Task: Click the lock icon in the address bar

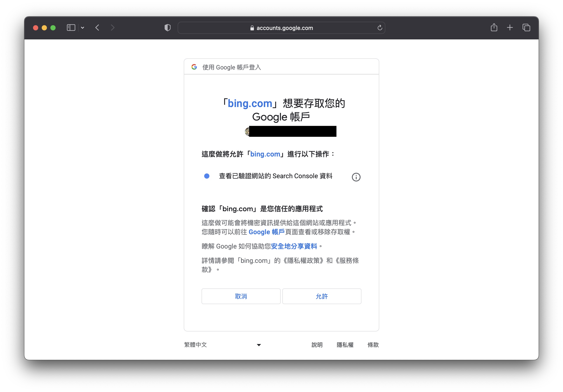Action: [252, 28]
